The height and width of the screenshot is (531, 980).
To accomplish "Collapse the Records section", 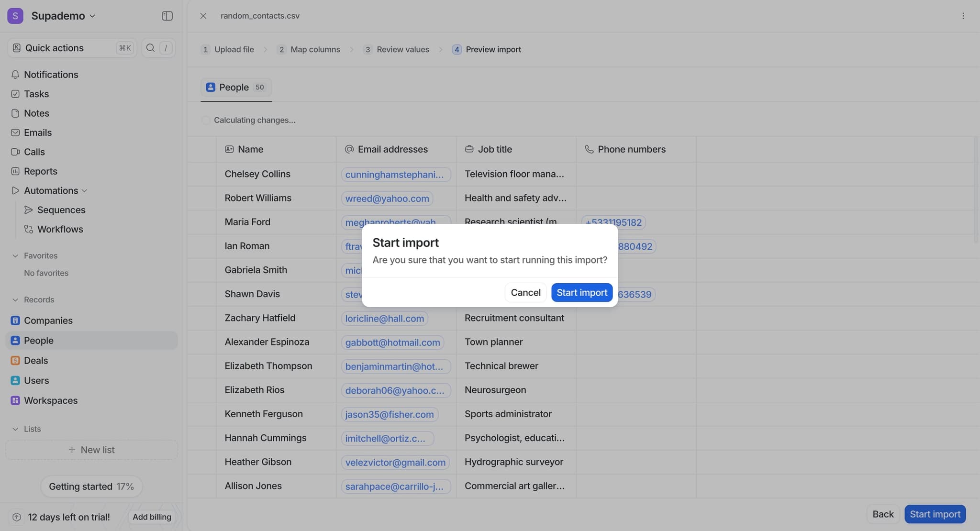I will pos(15,300).
